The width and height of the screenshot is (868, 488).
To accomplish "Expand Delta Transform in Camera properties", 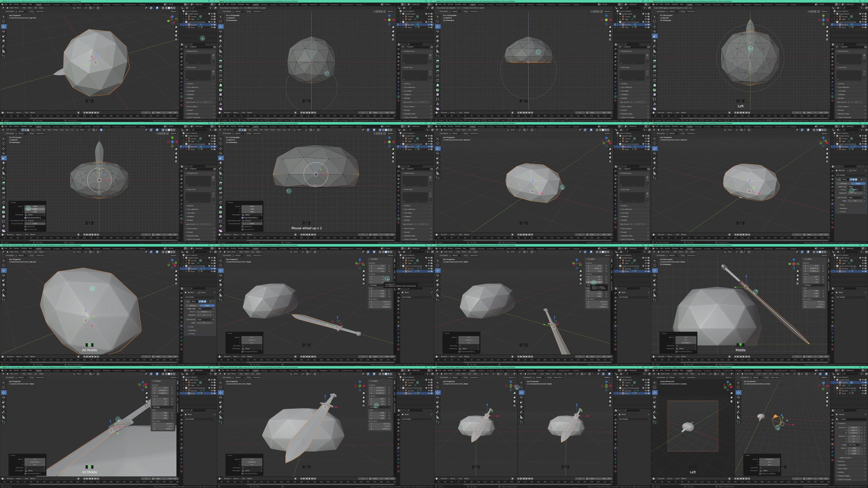I will [x=846, y=458].
